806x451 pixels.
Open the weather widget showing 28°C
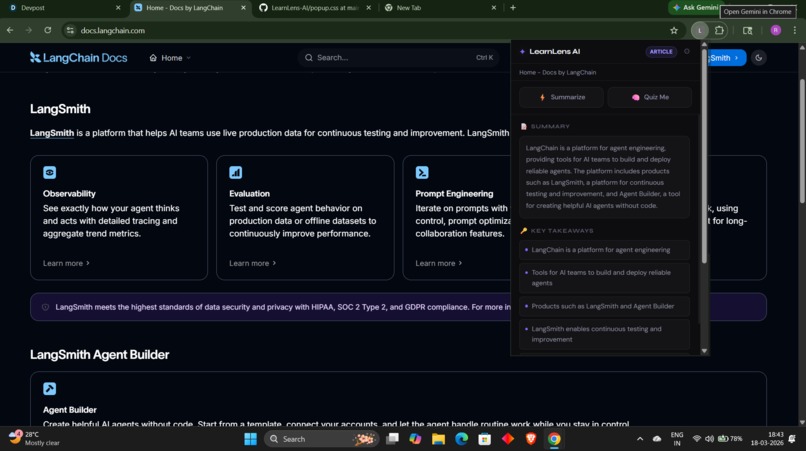(34, 439)
